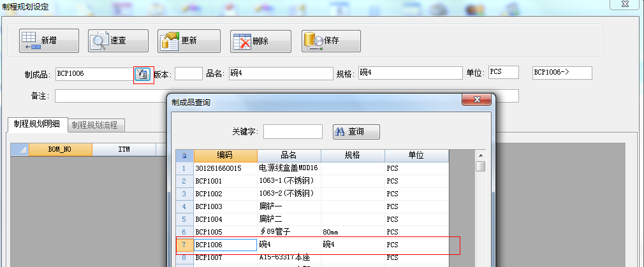Open product lookup icon beside 制成品 field

pyautogui.click(x=143, y=74)
